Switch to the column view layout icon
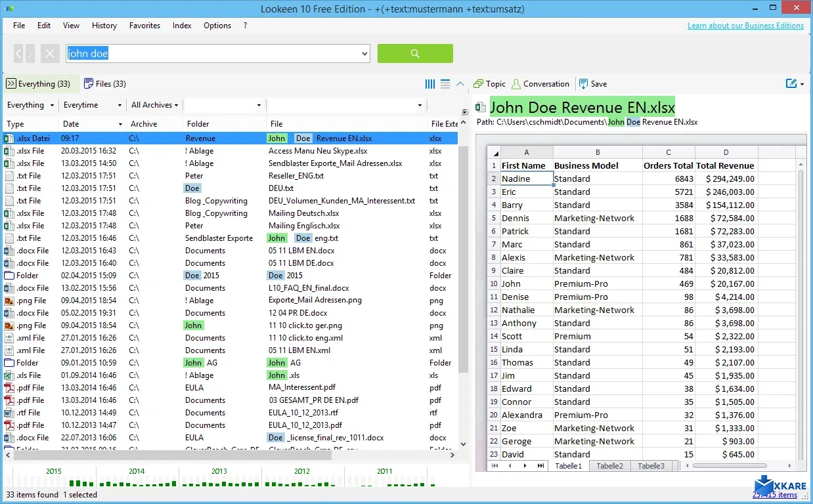 tap(430, 84)
